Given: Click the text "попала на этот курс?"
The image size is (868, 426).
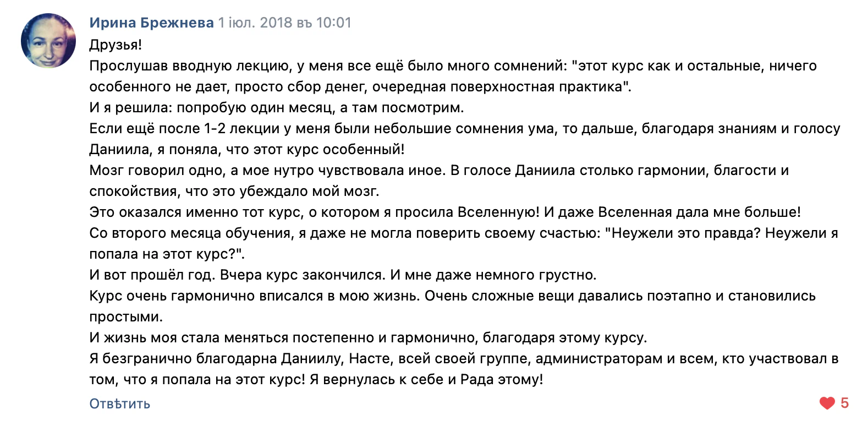Looking at the screenshot, I should pos(167,254).
